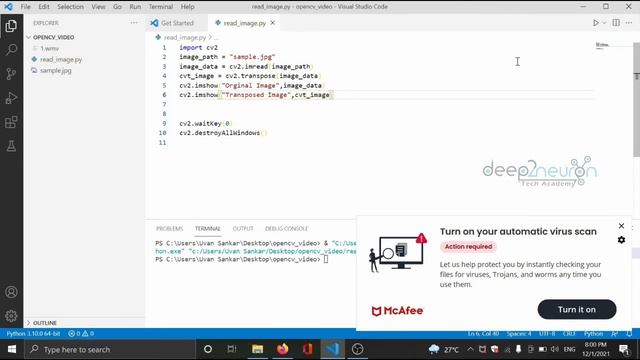
Task: Open the Run menu
Action: 135,7
